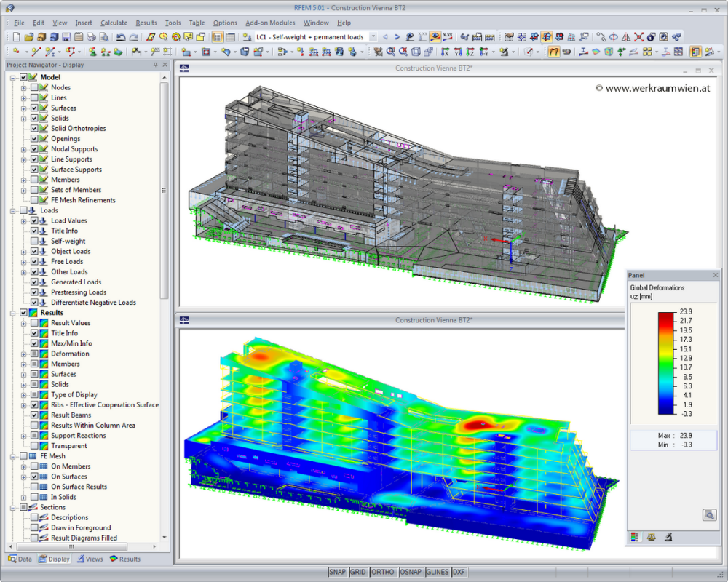Enable ORTHO in the status bar
The width and height of the screenshot is (728, 582).
pyautogui.click(x=382, y=572)
